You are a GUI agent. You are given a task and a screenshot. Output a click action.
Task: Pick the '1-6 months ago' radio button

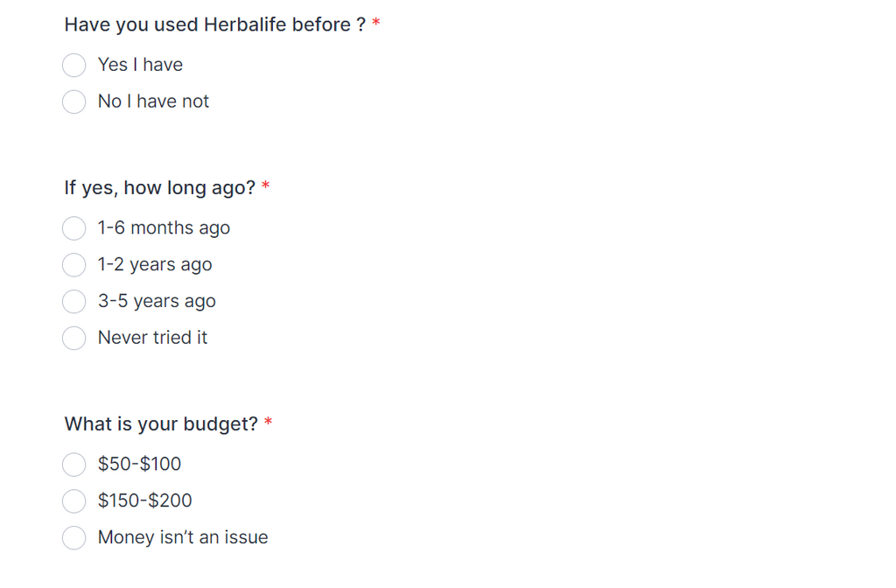74,228
